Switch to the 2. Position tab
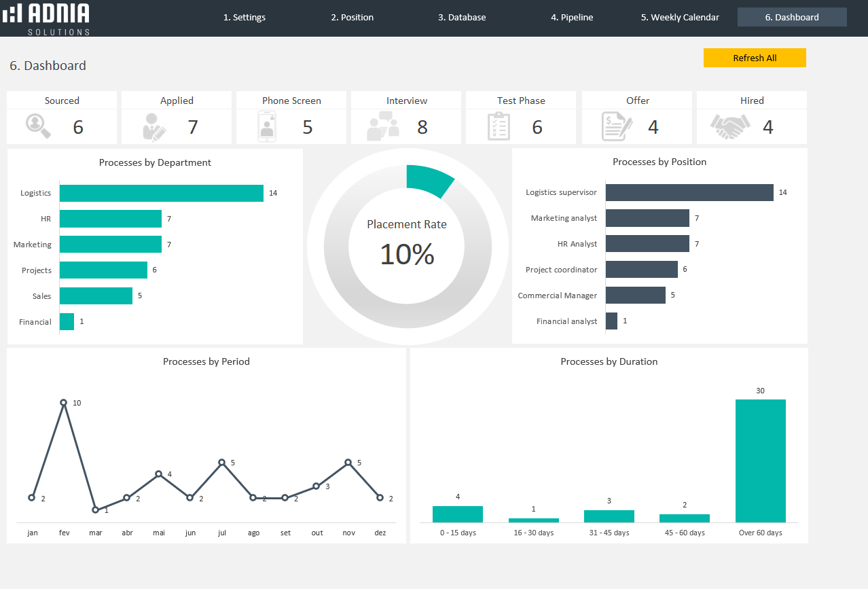 tap(352, 18)
